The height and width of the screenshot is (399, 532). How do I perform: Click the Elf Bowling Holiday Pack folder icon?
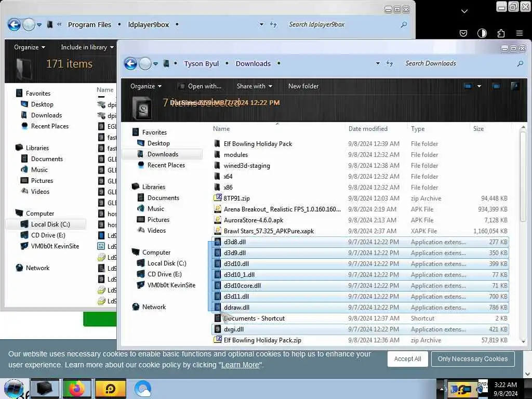click(x=218, y=143)
